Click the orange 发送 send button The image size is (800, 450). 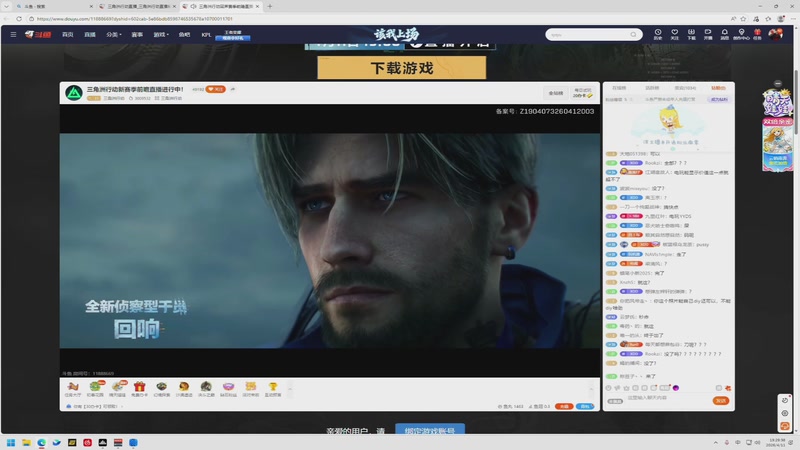(720, 401)
